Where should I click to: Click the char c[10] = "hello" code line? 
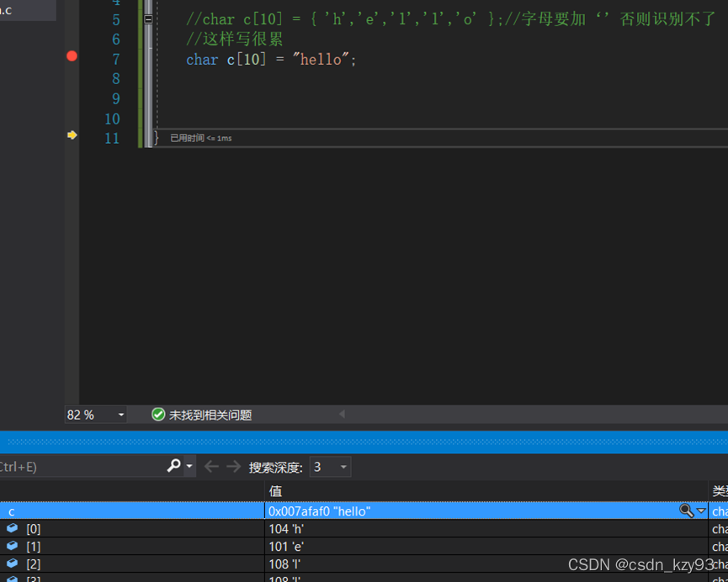point(271,60)
